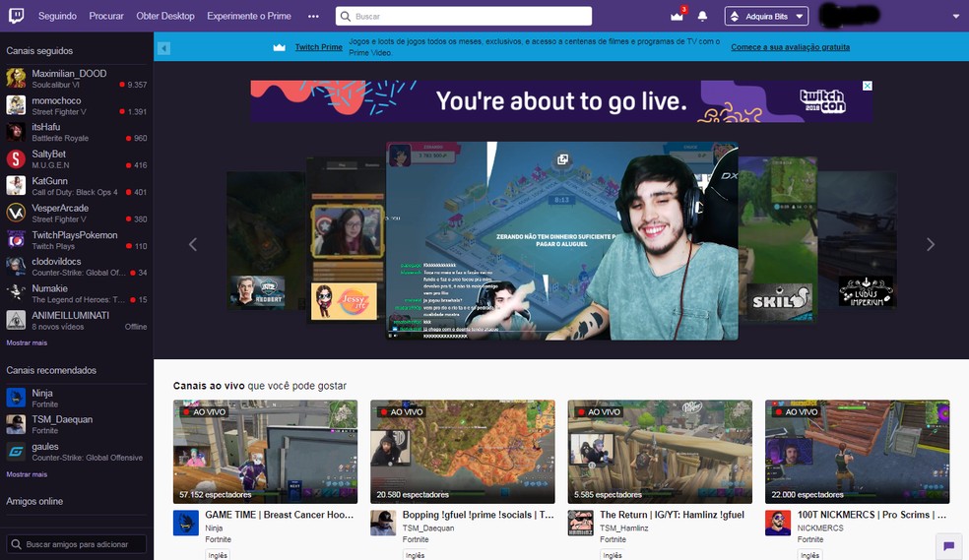969x560 pixels.
Task: Click Ninja recommended channel avatar
Action: [x=16, y=398]
